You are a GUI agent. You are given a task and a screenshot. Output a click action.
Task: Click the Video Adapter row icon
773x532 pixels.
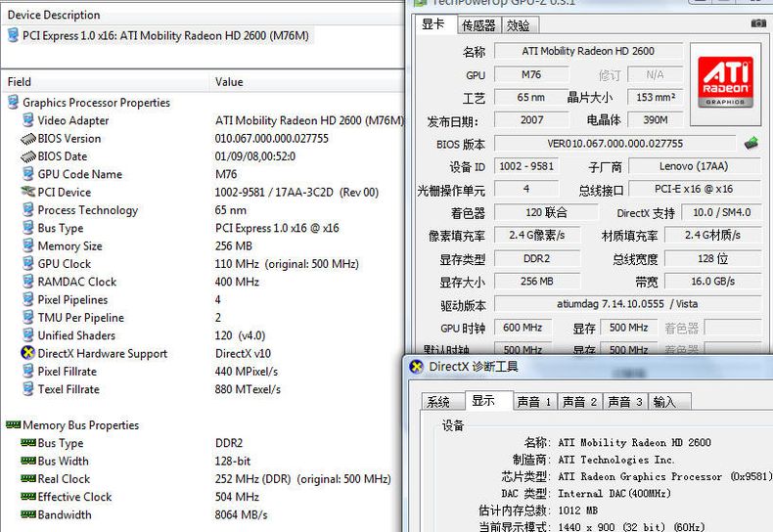(x=28, y=120)
